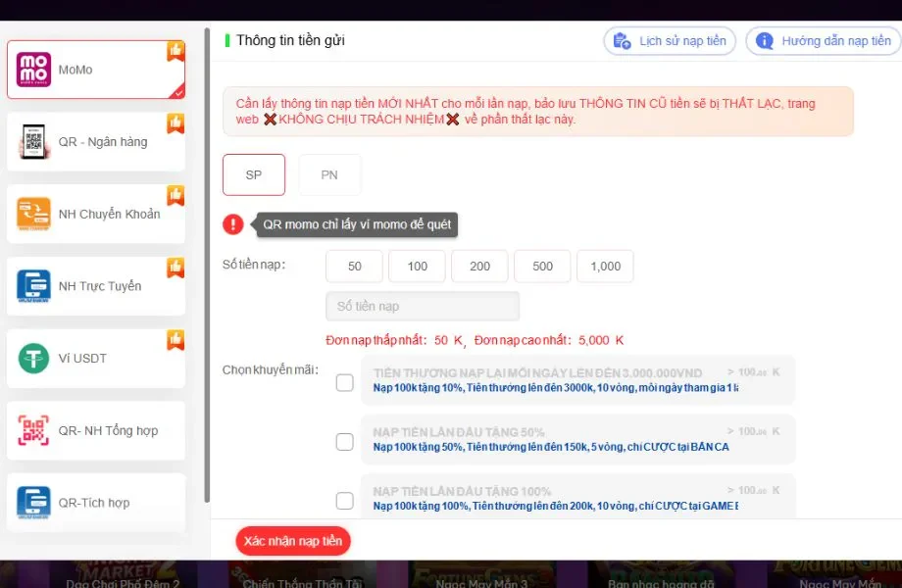The image size is (902, 588).
Task: Select the first deposit 100% bonus checkbox
Action: point(345,500)
